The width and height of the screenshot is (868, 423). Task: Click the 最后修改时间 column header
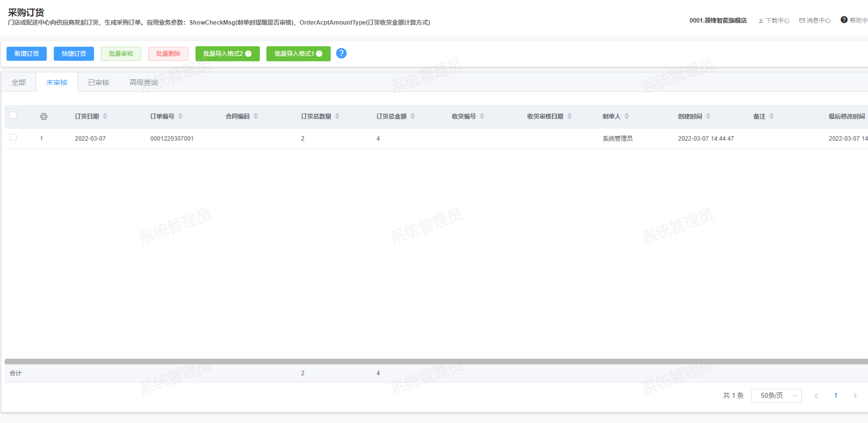(x=847, y=117)
